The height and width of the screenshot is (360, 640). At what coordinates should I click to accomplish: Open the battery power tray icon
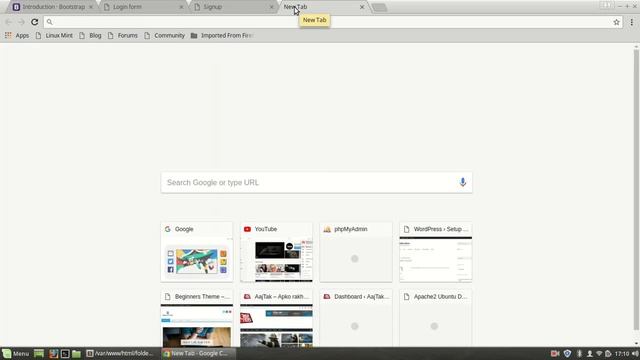click(x=608, y=353)
